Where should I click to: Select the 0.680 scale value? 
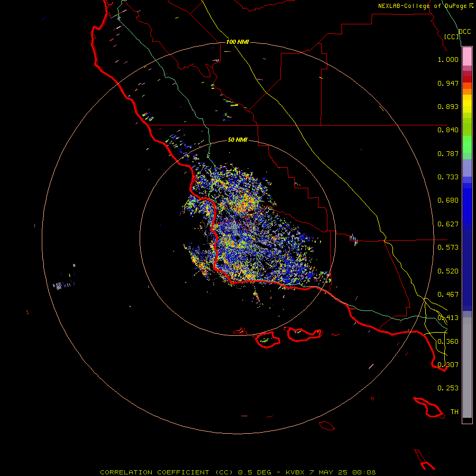[x=448, y=200]
